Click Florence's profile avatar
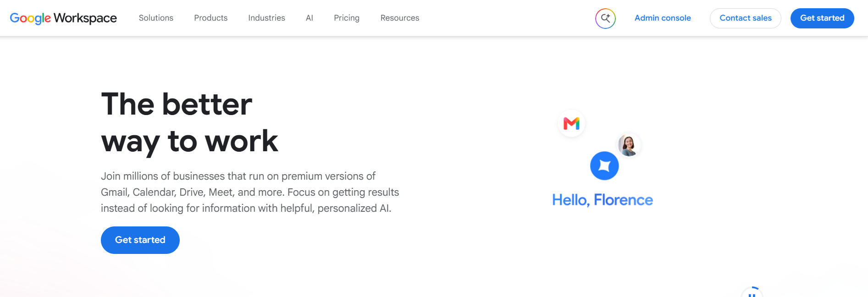This screenshot has width=868, height=297. pos(629,145)
